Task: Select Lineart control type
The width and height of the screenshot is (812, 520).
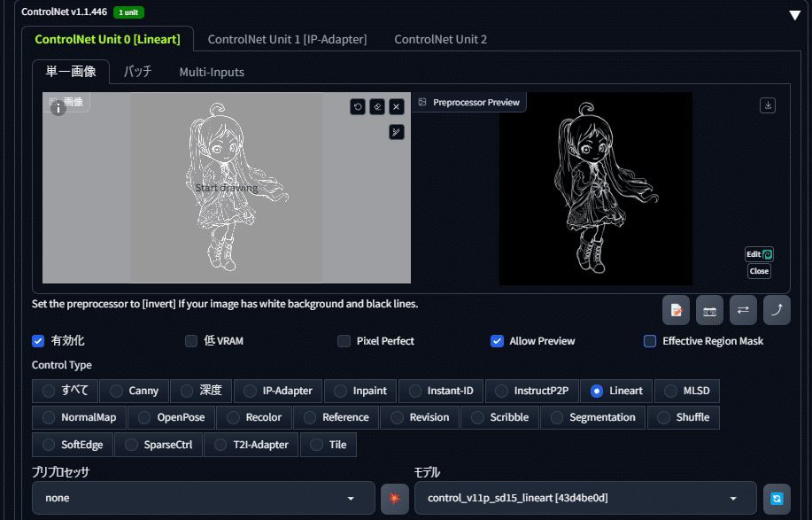Action: point(617,391)
